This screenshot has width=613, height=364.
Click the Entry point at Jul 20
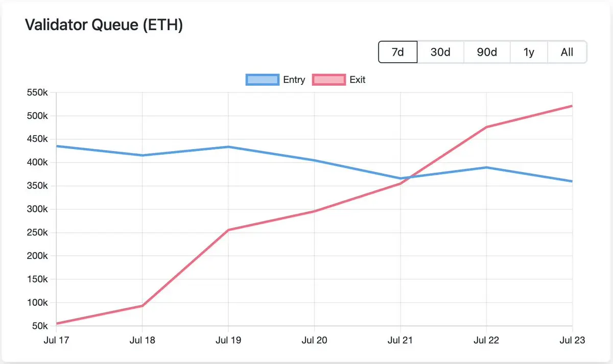click(x=314, y=160)
